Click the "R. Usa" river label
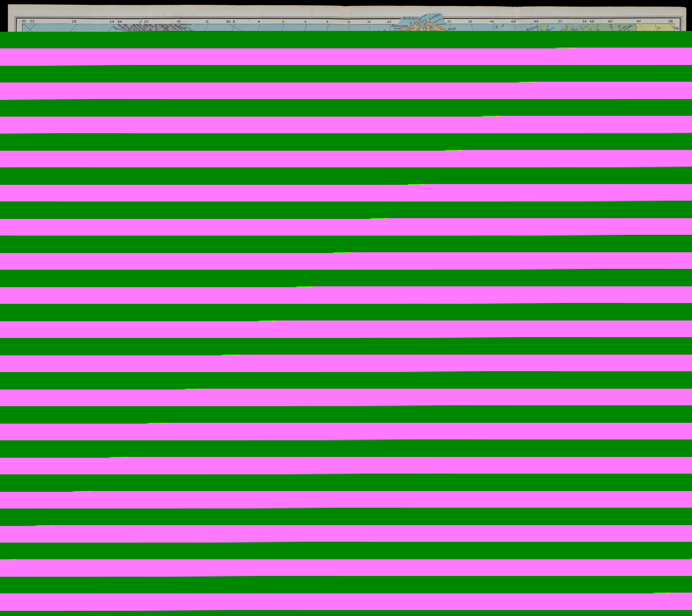 [623, 28]
